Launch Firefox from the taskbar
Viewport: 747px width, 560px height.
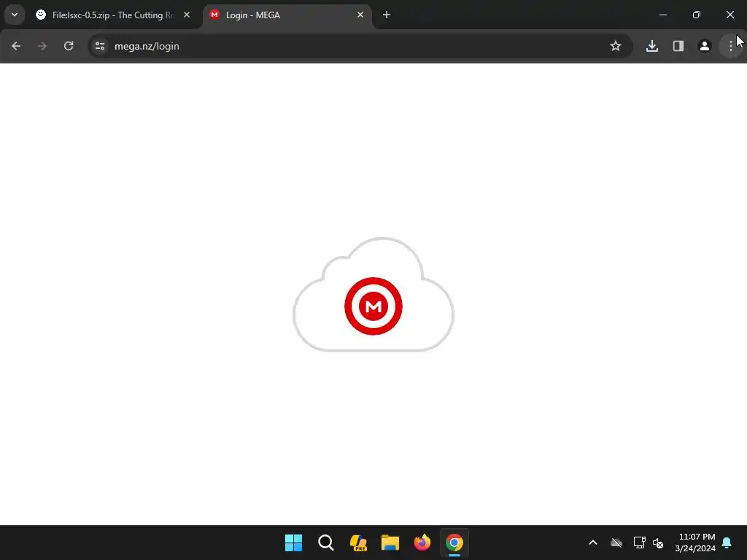tap(422, 542)
